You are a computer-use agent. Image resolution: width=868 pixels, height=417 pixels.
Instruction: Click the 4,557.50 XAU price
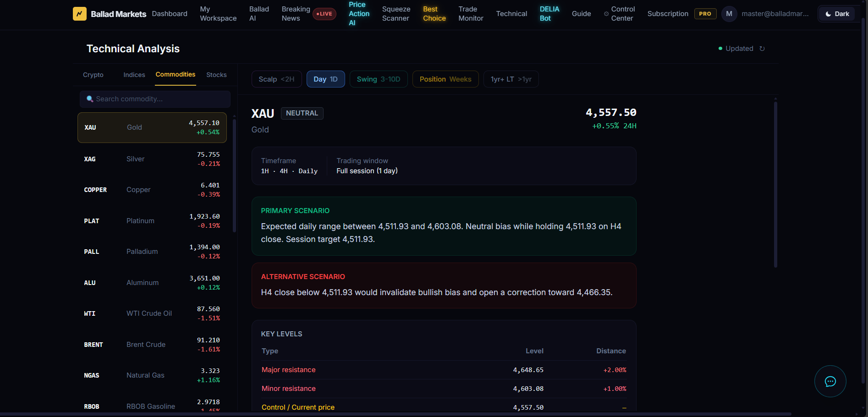click(611, 112)
